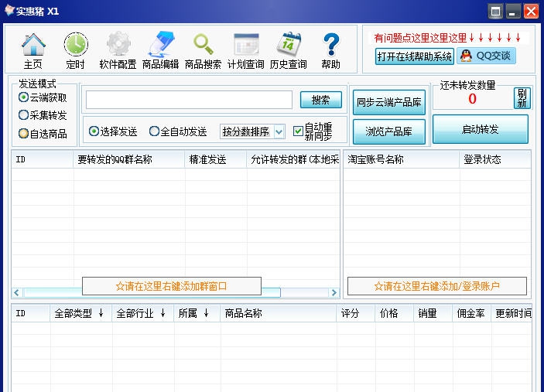Close the 实惠猪 X1 window
The width and height of the screenshot is (544, 392).
tap(531, 12)
